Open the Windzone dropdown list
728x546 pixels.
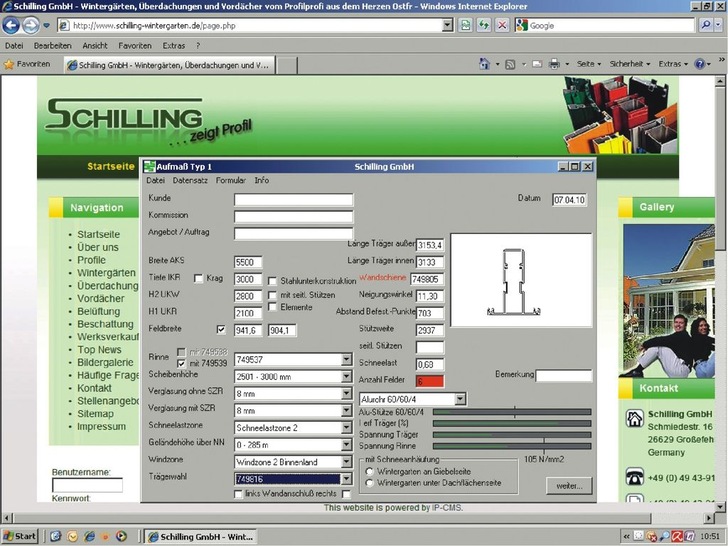click(346, 462)
